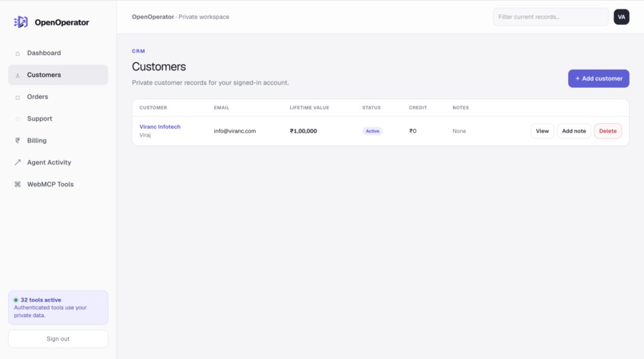Navigate to Billing
The width and height of the screenshot is (644, 359).
pos(58,140)
